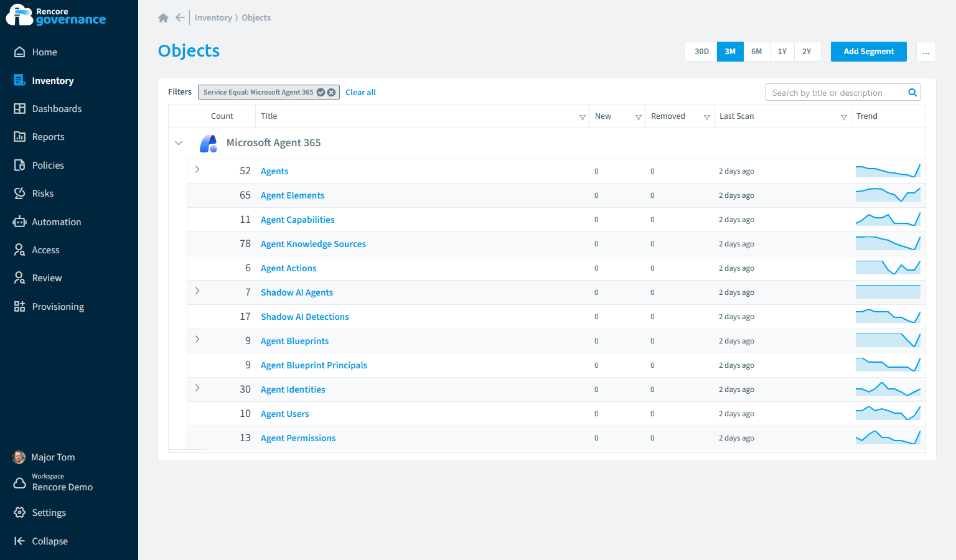Image resolution: width=956 pixels, height=560 pixels.
Task: Open the Home sidebar item
Action: pyautogui.click(x=44, y=52)
